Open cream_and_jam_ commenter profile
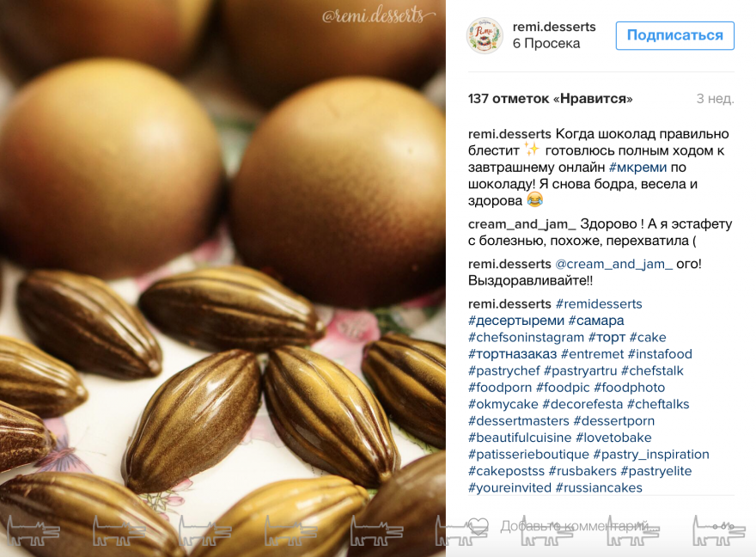Screen dimensions: 756x557 coord(522,224)
